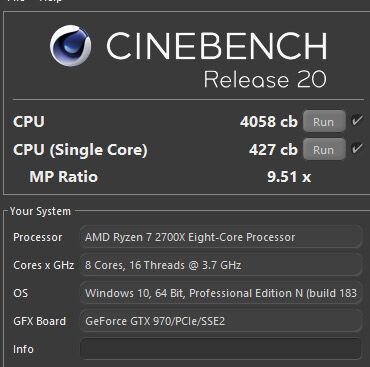Click the 4058 cb CPU score

click(269, 122)
